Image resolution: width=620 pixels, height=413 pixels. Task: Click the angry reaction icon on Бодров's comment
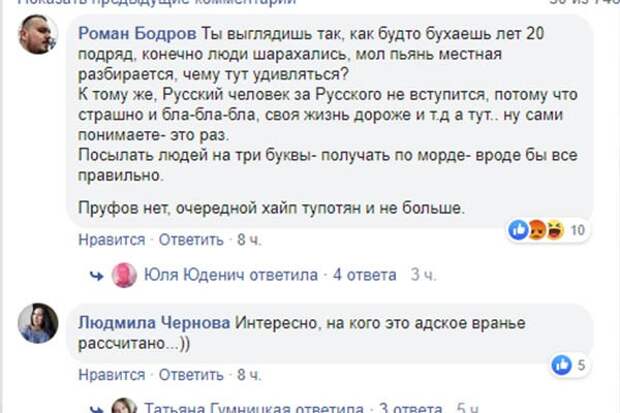coord(537,230)
